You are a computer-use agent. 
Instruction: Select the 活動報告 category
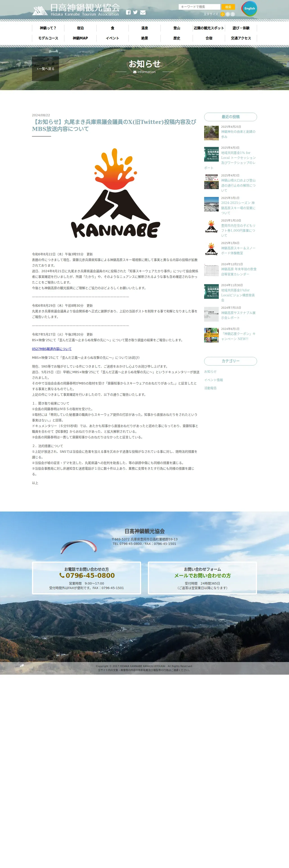(210, 388)
